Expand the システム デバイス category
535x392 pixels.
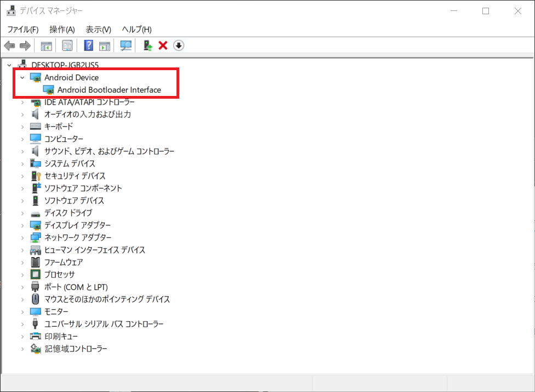click(22, 163)
